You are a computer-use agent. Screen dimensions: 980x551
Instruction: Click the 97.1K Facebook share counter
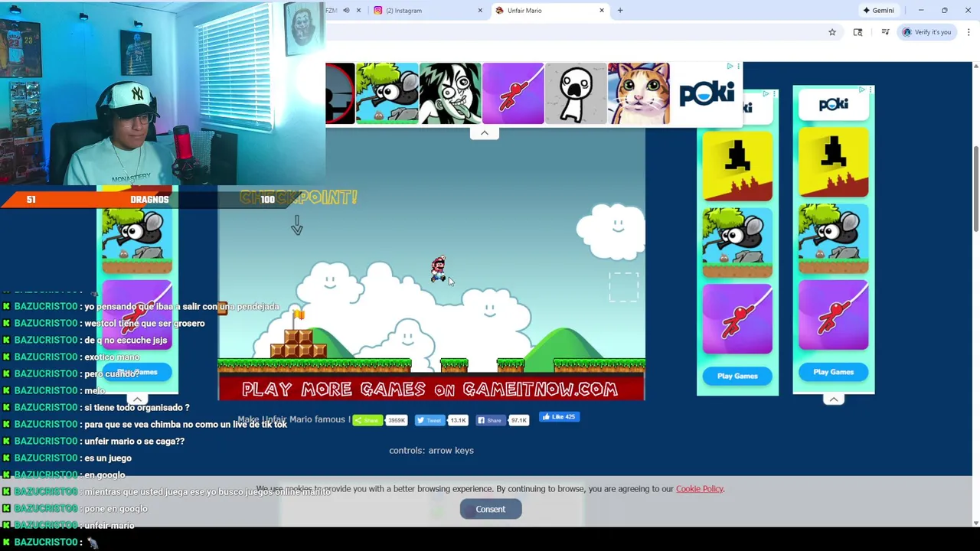[519, 420]
